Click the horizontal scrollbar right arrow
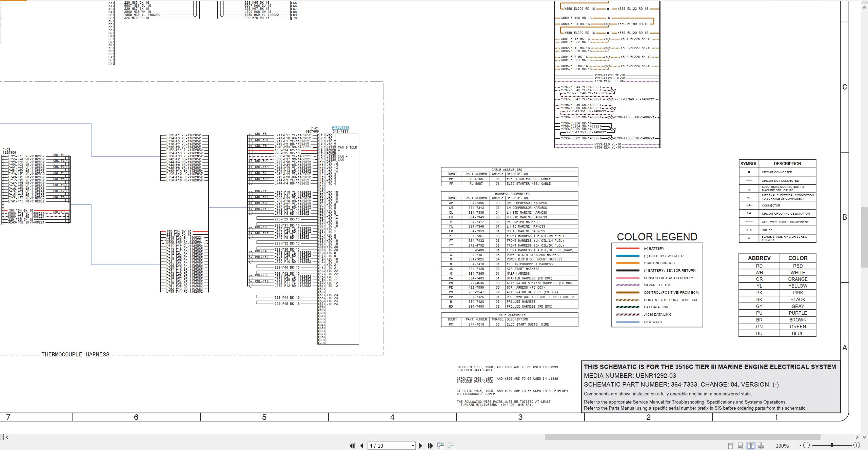This screenshot has height=450, width=868. click(x=857, y=437)
